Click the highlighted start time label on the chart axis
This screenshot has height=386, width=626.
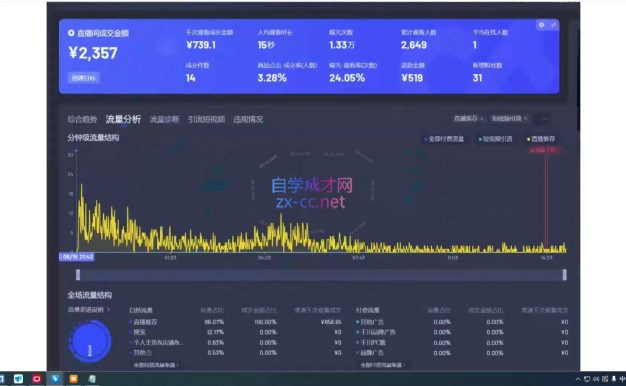(x=77, y=257)
